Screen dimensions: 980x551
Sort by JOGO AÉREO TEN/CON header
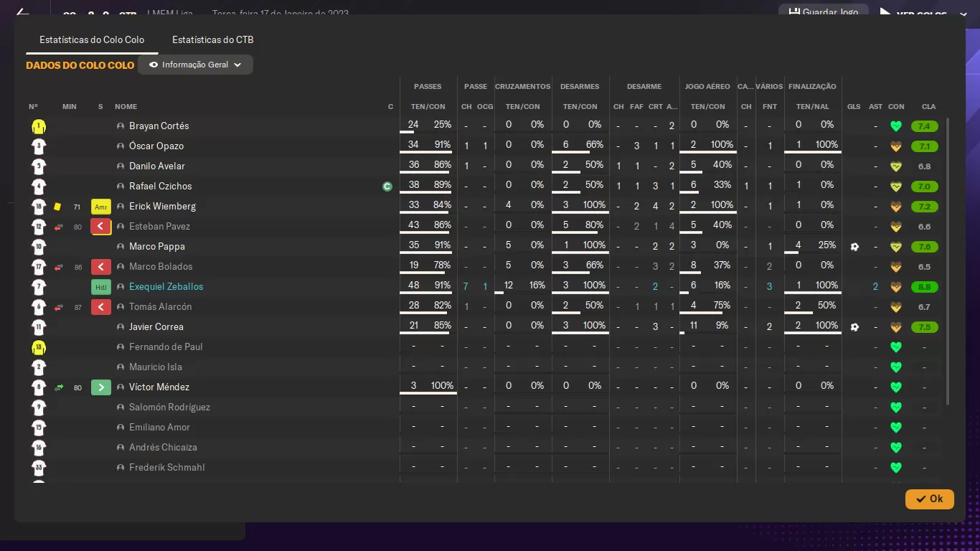coord(707,107)
